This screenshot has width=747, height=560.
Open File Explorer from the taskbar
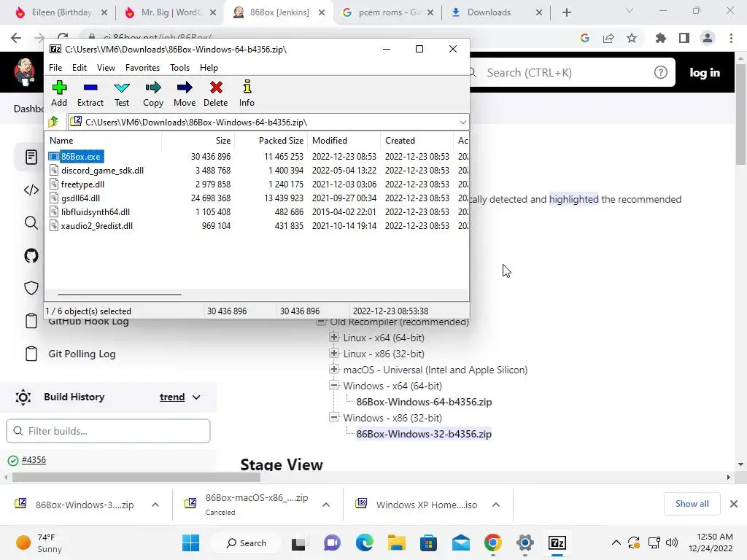(396, 542)
